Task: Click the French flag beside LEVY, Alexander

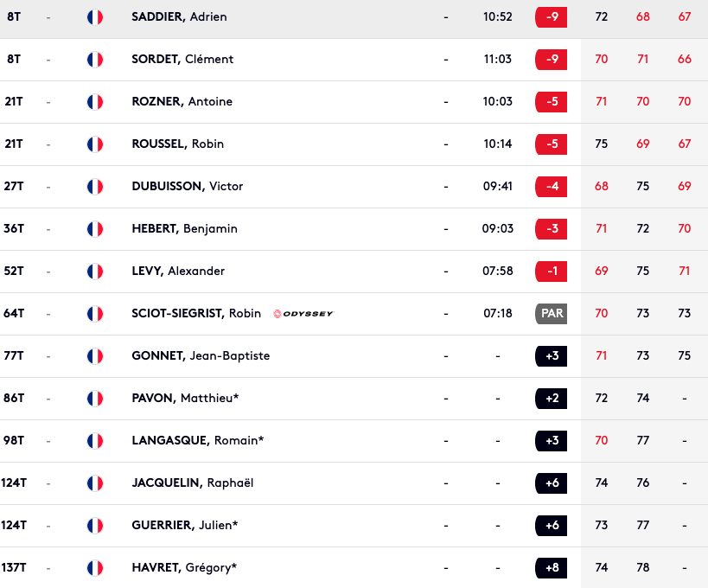Action: (x=95, y=272)
